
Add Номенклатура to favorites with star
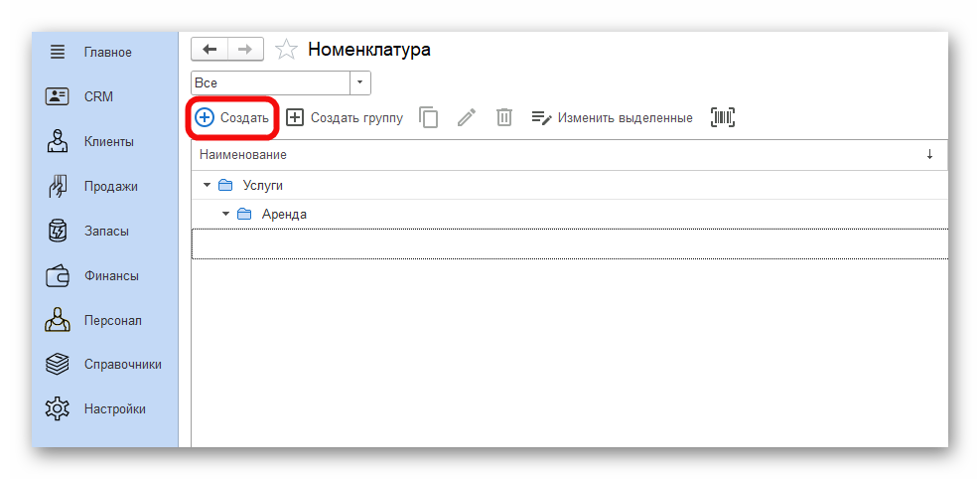click(x=286, y=50)
